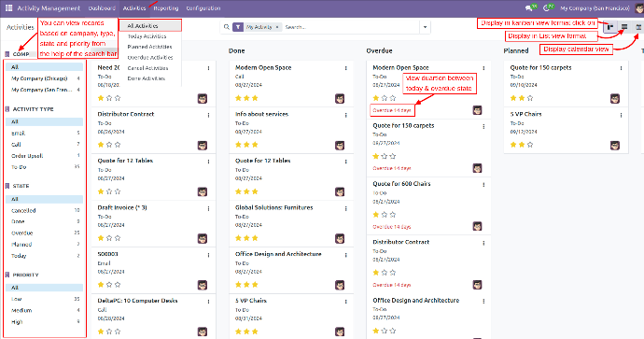
Task: Open the messages chat icon
Action: 529,7
